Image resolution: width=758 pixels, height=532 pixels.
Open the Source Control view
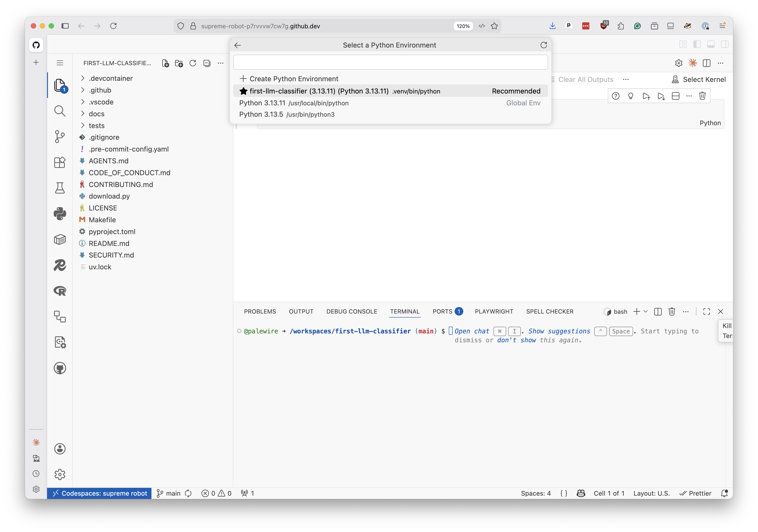60,137
